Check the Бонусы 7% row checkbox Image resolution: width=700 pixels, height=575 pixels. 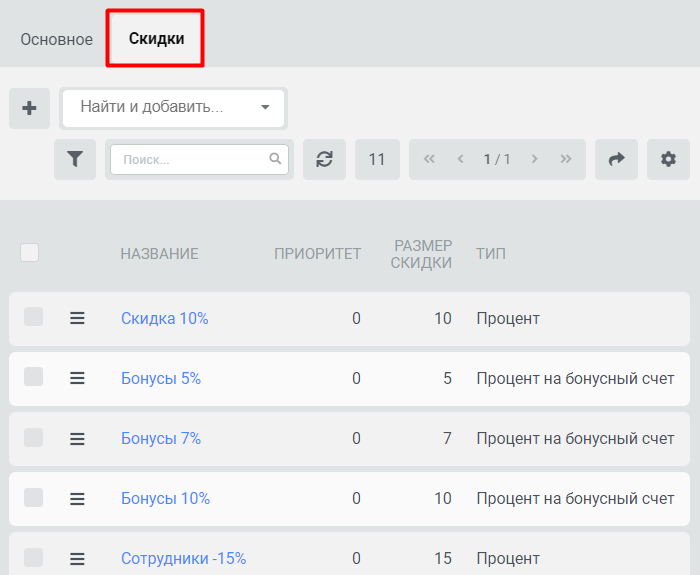tap(33, 438)
